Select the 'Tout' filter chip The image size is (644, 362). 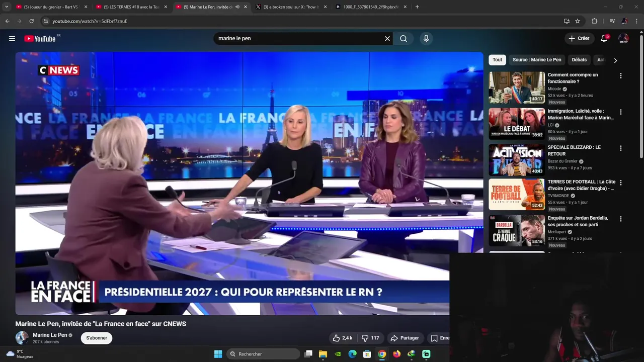[x=497, y=60]
